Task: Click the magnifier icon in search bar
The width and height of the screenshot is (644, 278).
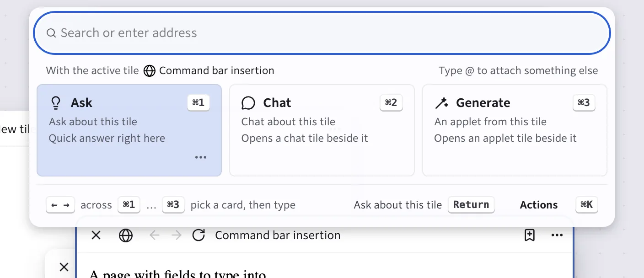Action: point(52,33)
